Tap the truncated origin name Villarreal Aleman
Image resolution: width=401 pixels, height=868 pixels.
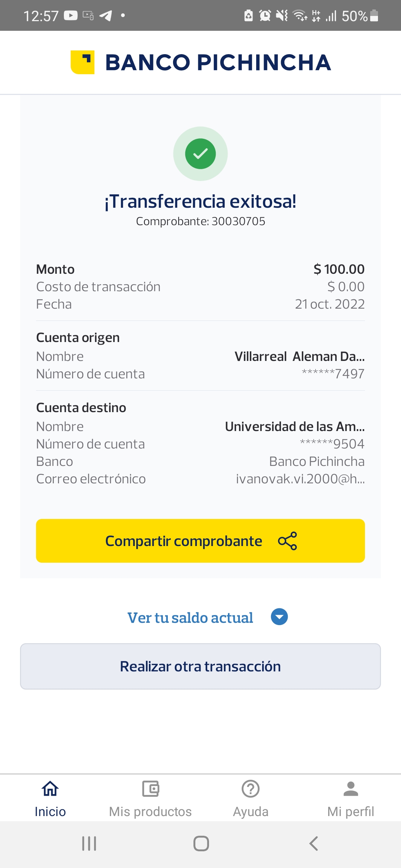(299, 356)
